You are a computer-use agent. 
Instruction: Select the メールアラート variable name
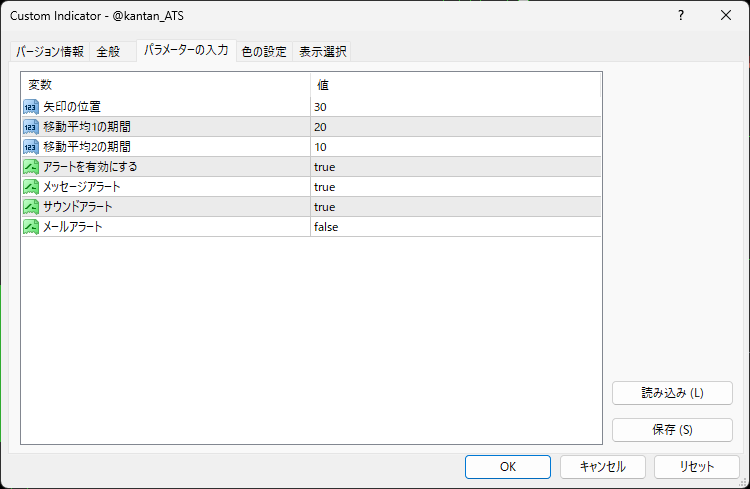coord(73,227)
